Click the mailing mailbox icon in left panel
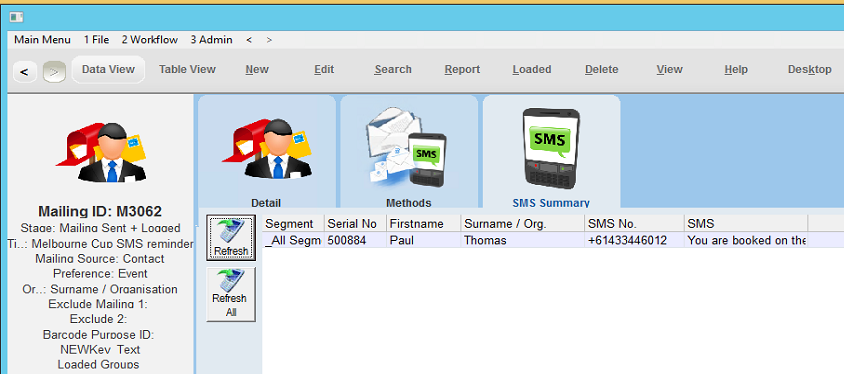 point(100,152)
